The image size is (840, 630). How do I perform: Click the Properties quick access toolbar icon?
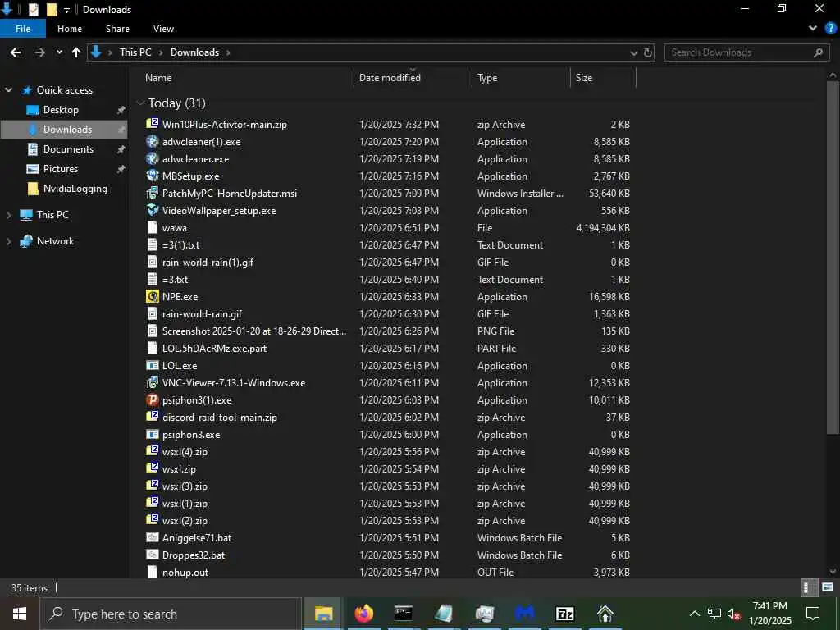33,10
